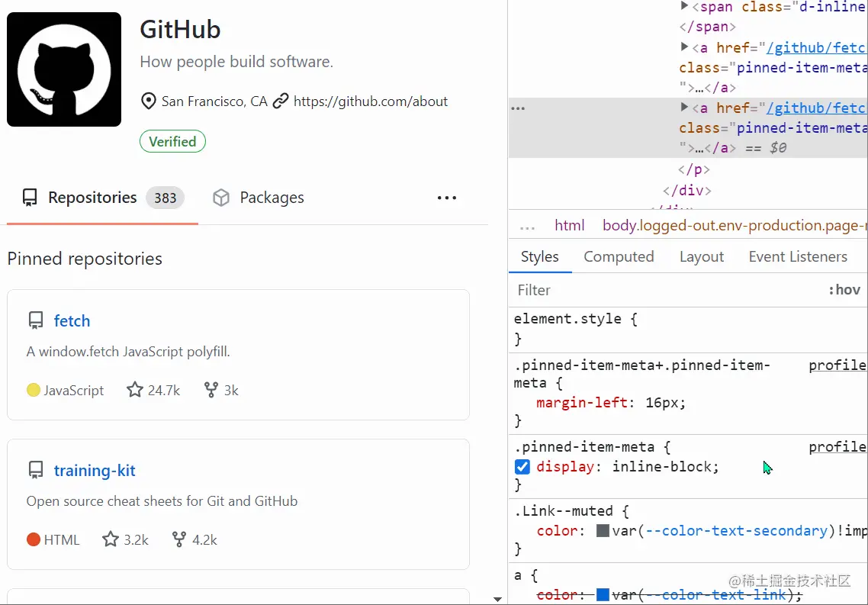Expand the highlighted selected anchor element node
The height and width of the screenshot is (605, 868).
[684, 107]
